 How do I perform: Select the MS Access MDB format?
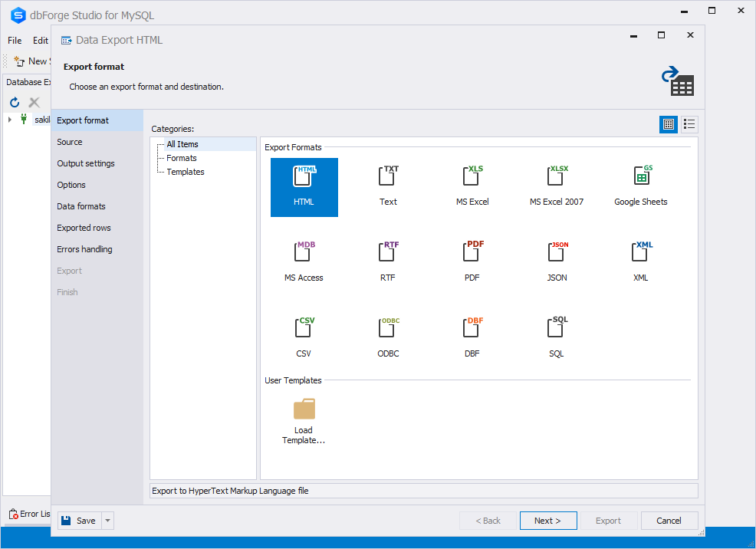click(304, 263)
